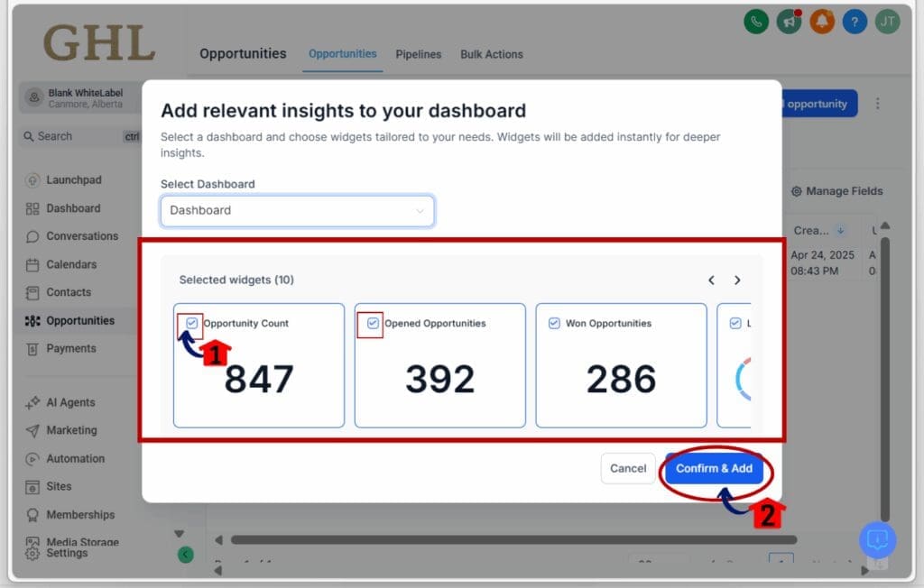Click the Launchpad sidebar icon
Viewport: 924px width, 588px height.
pos(32,180)
